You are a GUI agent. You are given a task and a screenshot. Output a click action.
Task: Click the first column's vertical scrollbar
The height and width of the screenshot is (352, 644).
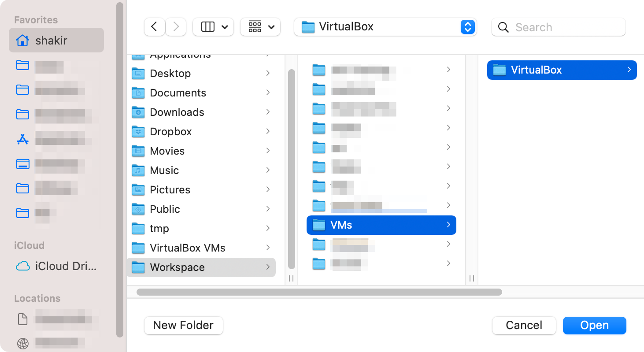(291, 169)
